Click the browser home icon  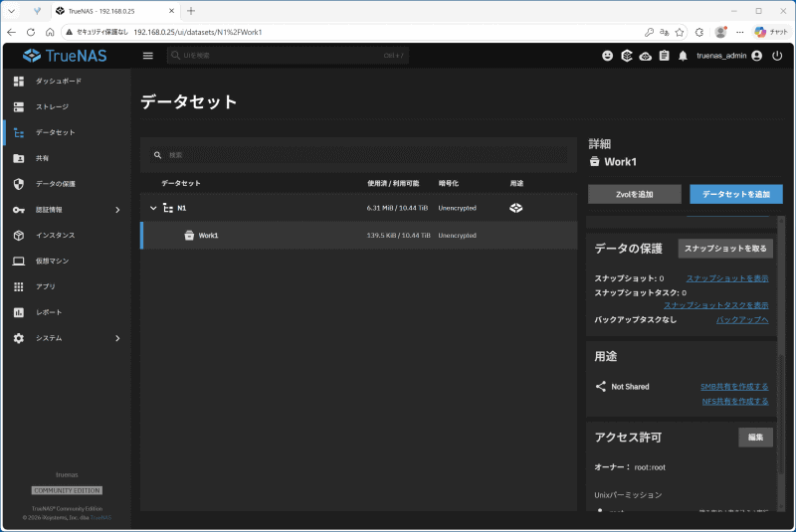(x=50, y=32)
